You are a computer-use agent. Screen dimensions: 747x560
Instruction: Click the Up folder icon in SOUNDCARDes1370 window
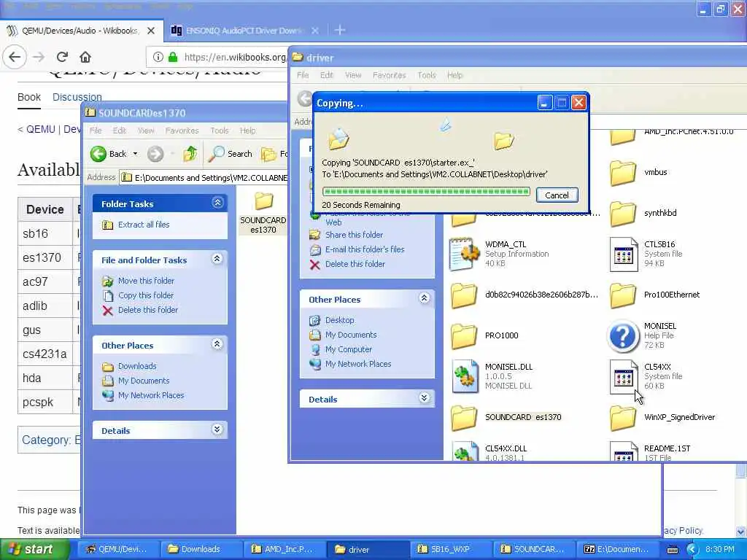(x=190, y=154)
